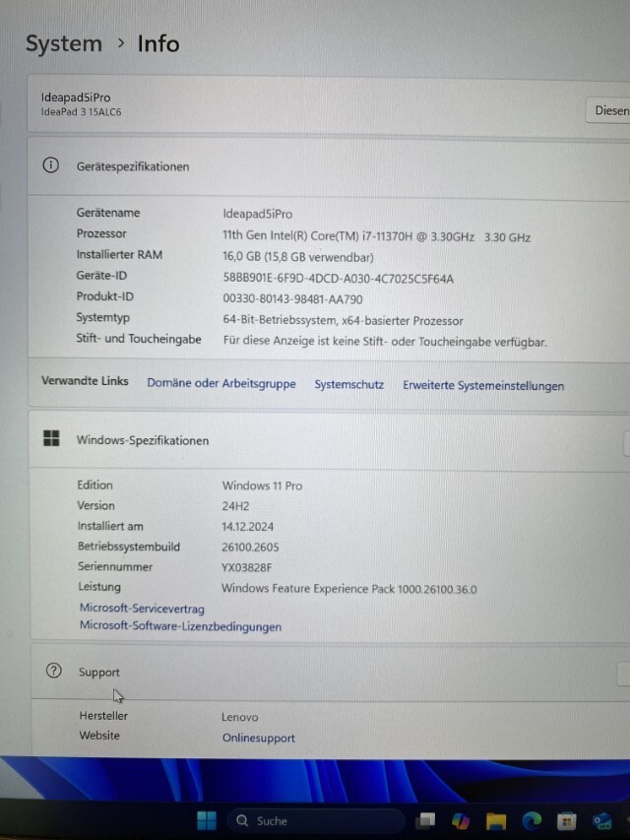Launch Microsoft Edge from the taskbar
630x840 pixels.
[532, 820]
